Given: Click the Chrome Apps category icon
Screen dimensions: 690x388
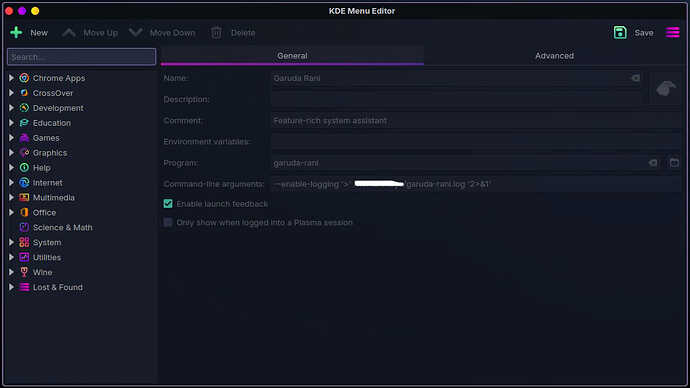Looking at the screenshot, I should click(24, 78).
